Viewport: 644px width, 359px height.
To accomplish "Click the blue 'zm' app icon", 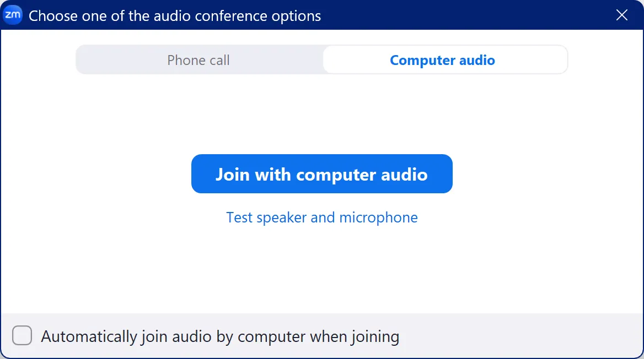I will click(x=13, y=15).
